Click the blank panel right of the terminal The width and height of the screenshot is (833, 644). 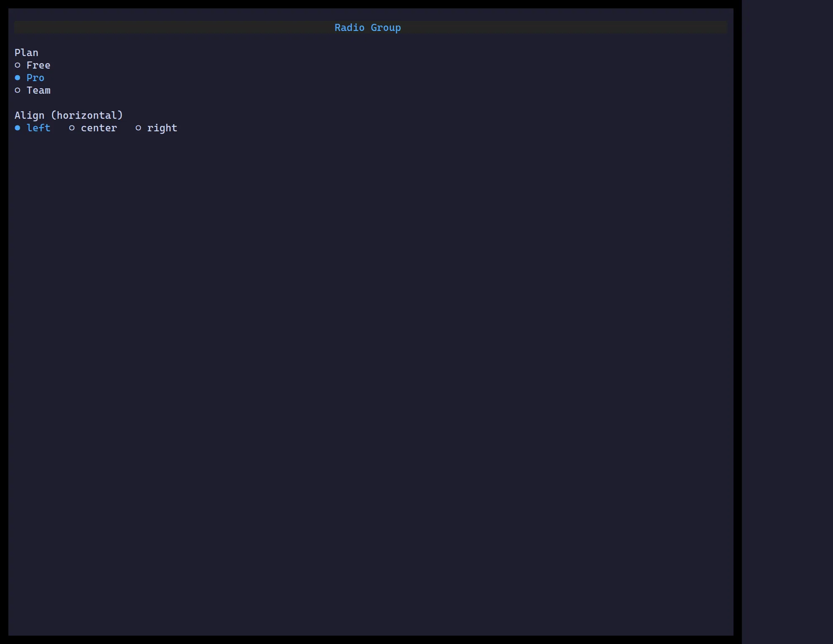787,322
